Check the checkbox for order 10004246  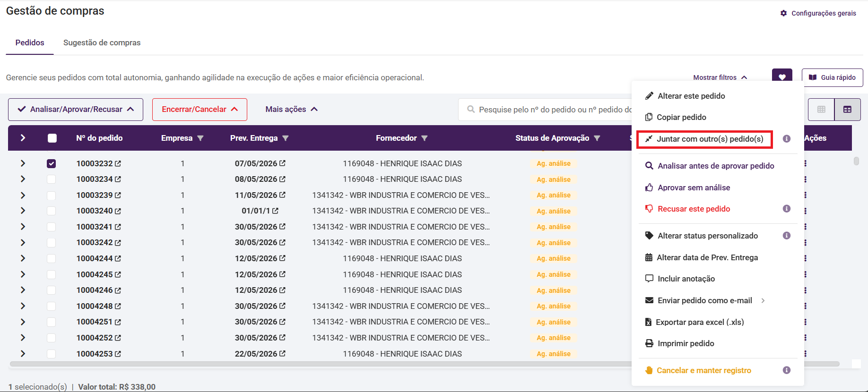(52, 290)
